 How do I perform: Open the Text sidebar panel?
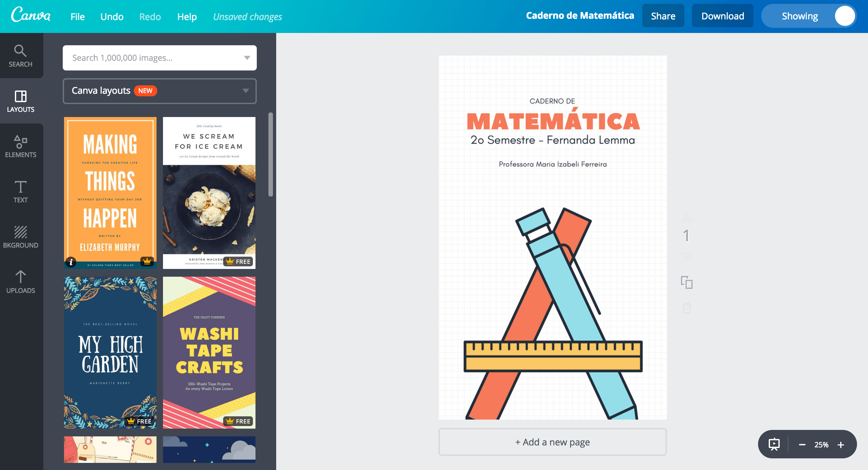(x=21, y=191)
